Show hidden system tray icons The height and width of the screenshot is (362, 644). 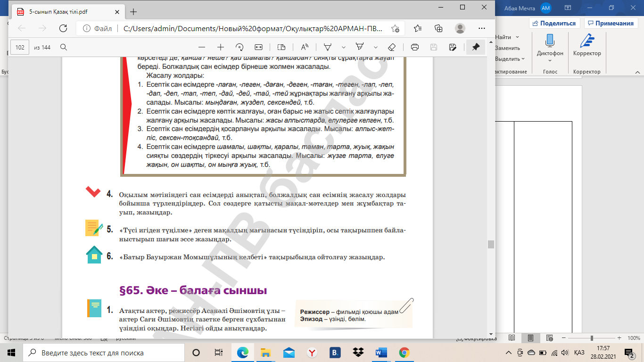tap(508, 353)
